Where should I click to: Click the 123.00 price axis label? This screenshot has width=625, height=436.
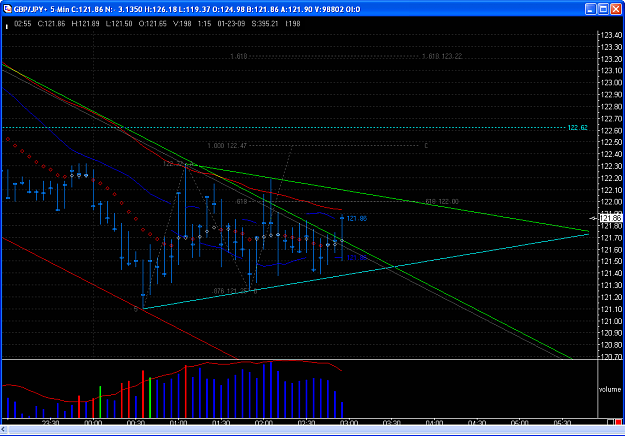[x=611, y=83]
